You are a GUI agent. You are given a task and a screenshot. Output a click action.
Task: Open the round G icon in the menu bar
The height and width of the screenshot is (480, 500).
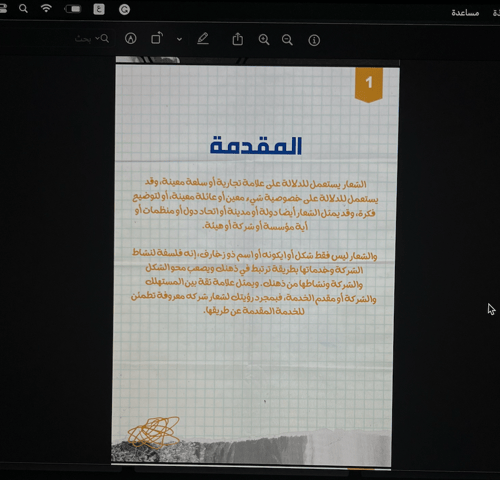coord(124,10)
